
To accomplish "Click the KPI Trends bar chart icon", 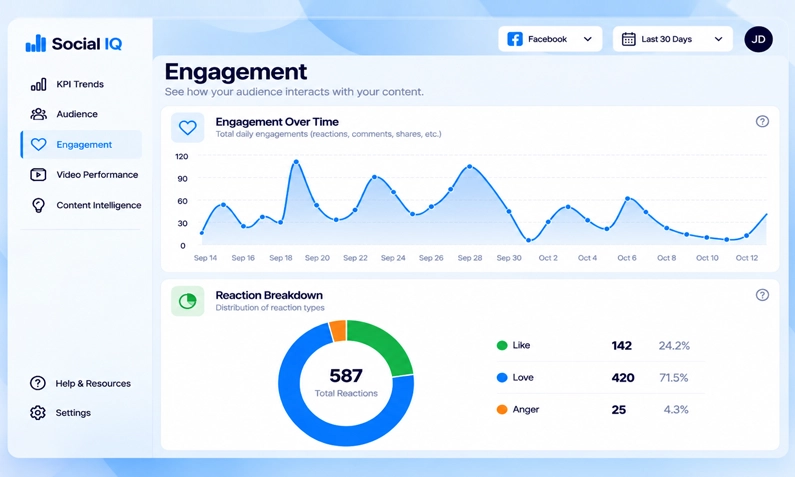I will tap(39, 84).
